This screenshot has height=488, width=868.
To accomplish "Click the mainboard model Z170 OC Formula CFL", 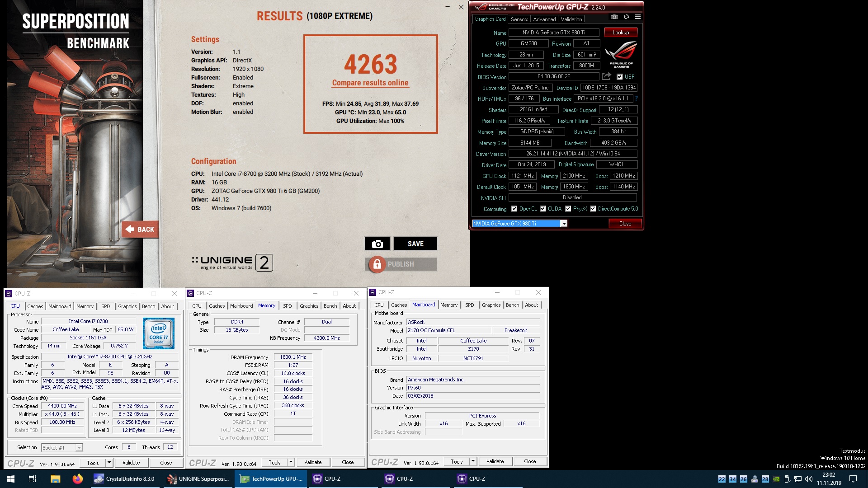I will pos(448,330).
